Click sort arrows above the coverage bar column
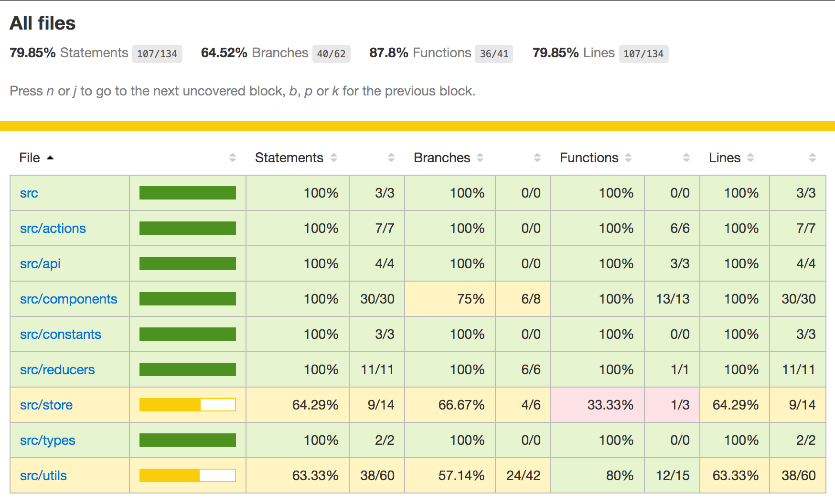Viewport: 835px width, 504px height. click(233, 158)
